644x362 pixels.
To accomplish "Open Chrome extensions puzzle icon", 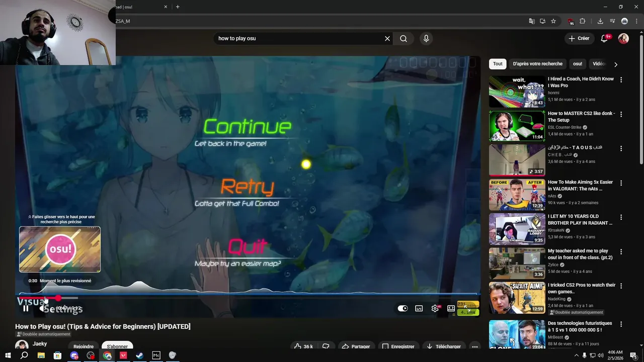I will [x=583, y=21].
